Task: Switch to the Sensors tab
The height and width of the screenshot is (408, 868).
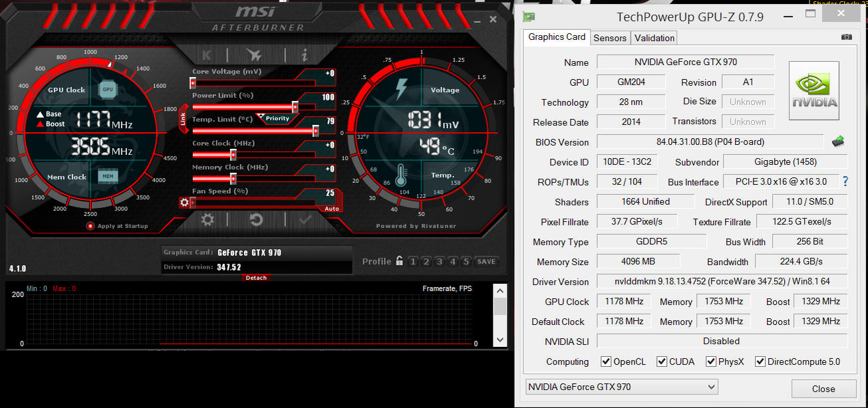Action: tap(610, 38)
